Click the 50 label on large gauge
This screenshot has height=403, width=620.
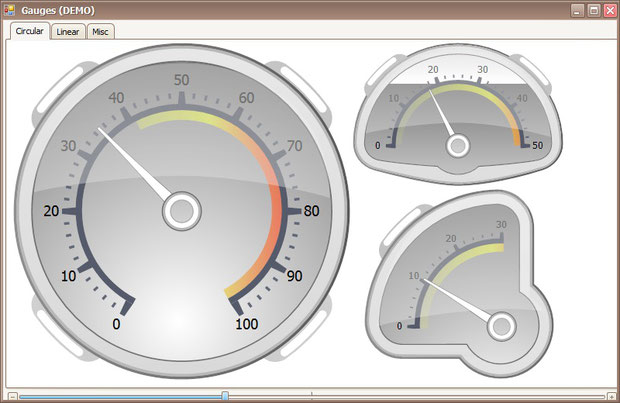click(x=181, y=80)
